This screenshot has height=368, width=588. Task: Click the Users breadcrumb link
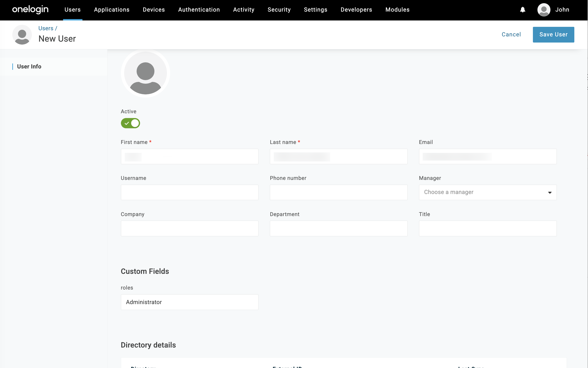(x=46, y=28)
